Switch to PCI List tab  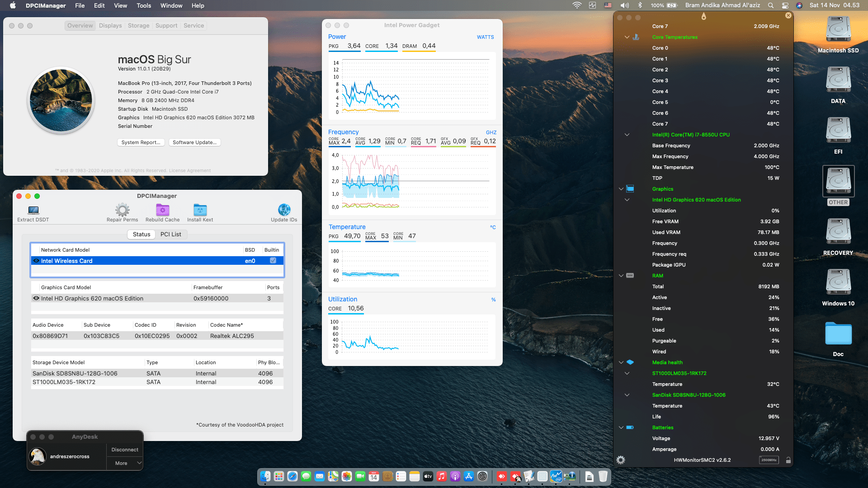[x=170, y=234]
